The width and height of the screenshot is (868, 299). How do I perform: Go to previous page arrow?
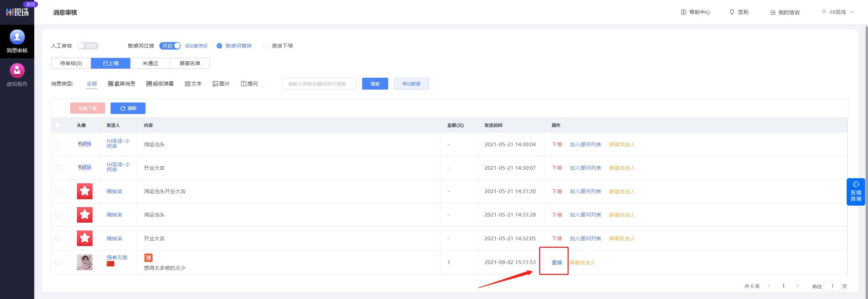(x=769, y=286)
